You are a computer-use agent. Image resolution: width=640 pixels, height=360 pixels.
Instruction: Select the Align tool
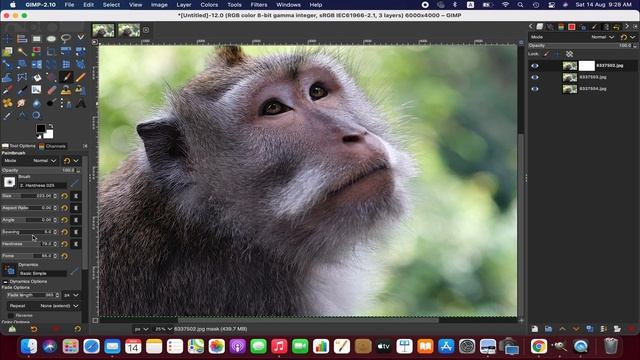click(22, 39)
